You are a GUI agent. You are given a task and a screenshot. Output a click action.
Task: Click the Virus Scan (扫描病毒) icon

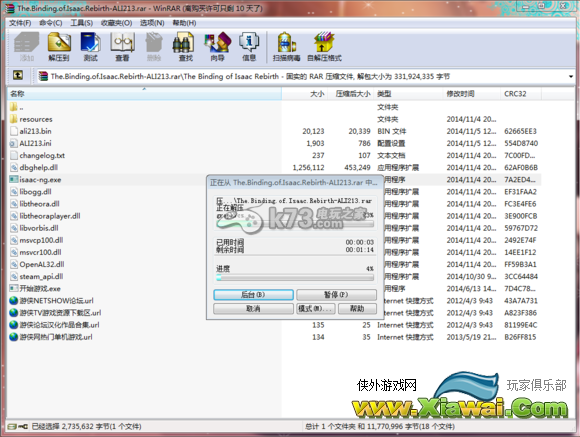[286, 46]
